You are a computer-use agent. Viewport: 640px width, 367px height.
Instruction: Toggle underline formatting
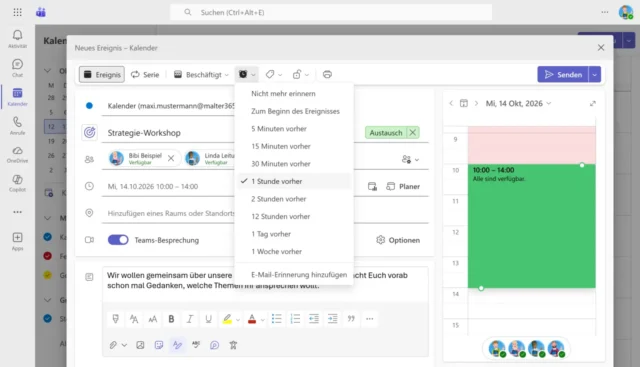click(208, 319)
